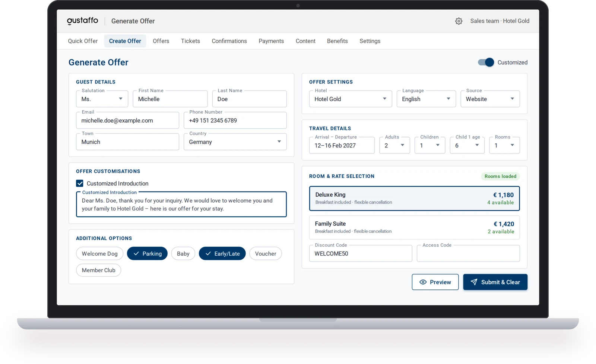Toggle the Welcome Dog option chip
Viewport: 596px width, 364px height.
99,254
